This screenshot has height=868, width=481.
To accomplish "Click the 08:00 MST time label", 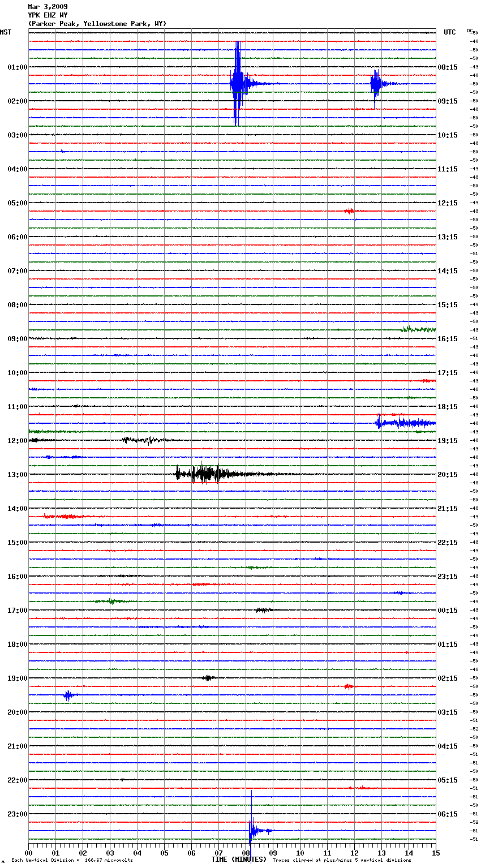I will point(18,305).
